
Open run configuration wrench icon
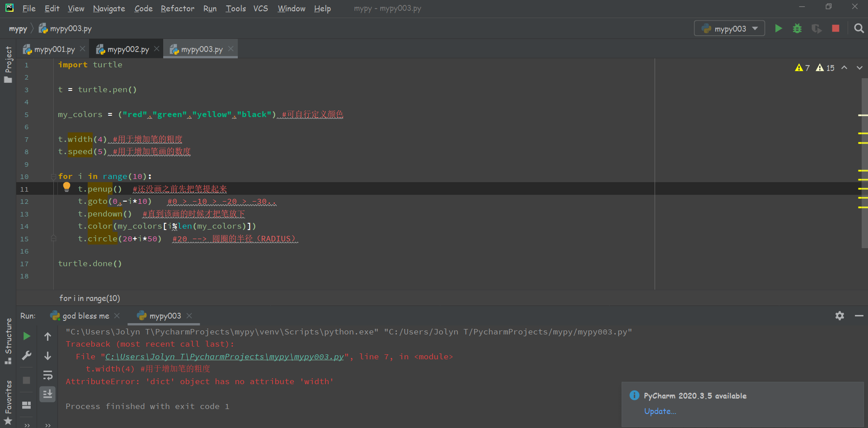click(27, 356)
